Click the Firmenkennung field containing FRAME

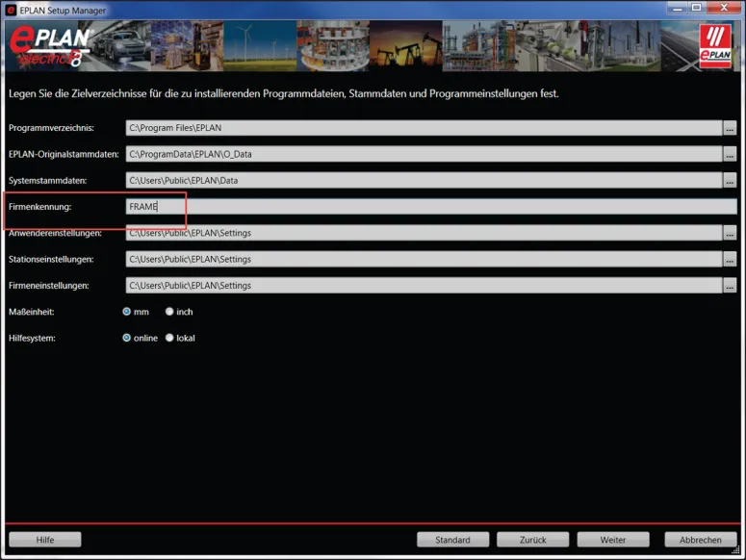pyautogui.click(x=430, y=207)
